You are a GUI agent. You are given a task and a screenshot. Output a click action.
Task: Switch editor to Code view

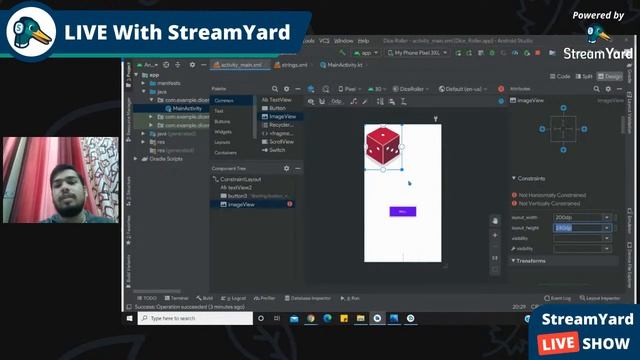click(x=560, y=76)
